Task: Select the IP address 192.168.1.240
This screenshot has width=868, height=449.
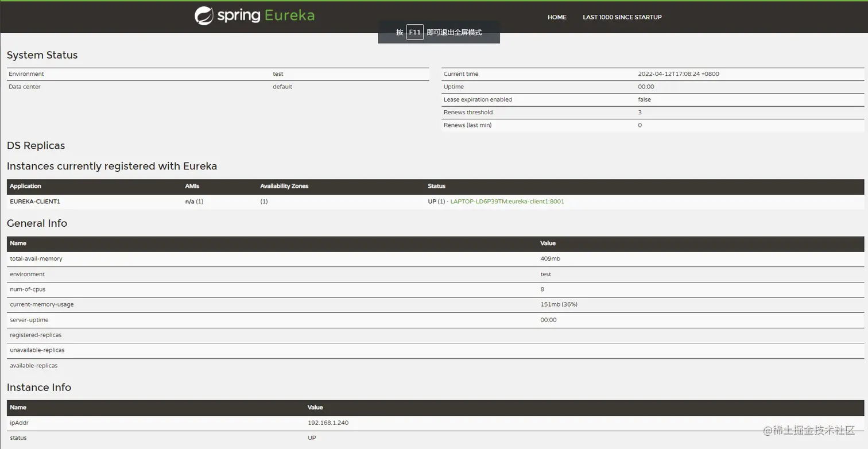Action: (x=328, y=423)
